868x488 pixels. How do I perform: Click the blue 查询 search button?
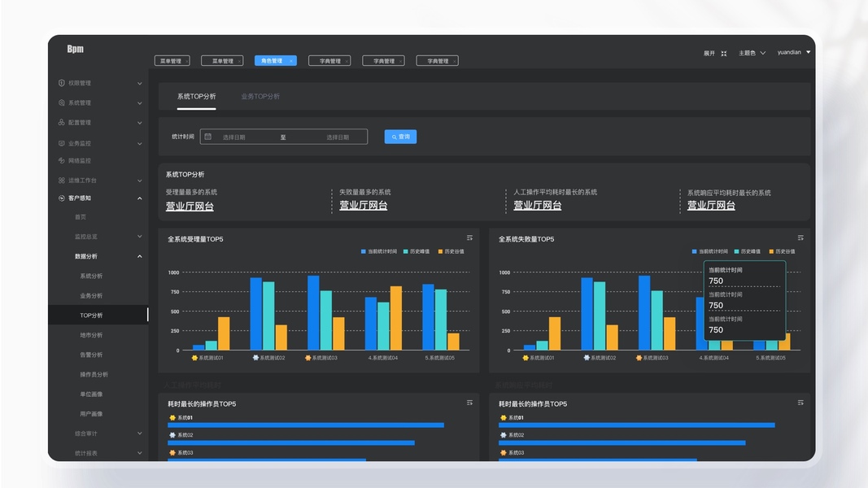(400, 137)
